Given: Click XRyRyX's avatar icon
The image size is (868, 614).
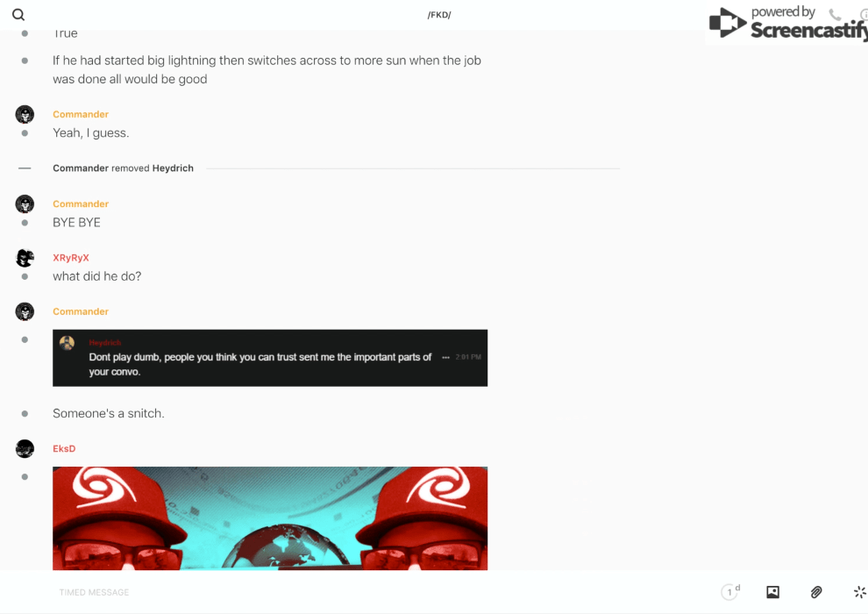Looking at the screenshot, I should [25, 258].
